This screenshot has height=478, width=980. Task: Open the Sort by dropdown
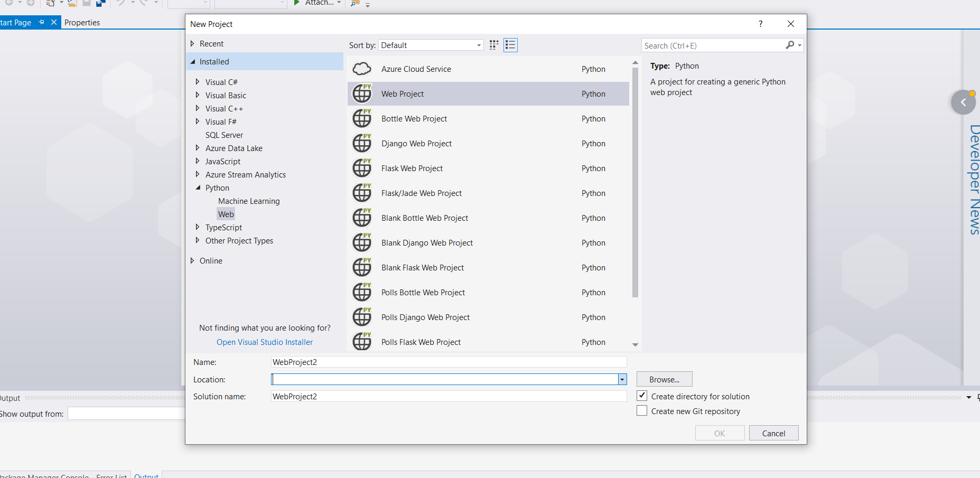pyautogui.click(x=431, y=45)
